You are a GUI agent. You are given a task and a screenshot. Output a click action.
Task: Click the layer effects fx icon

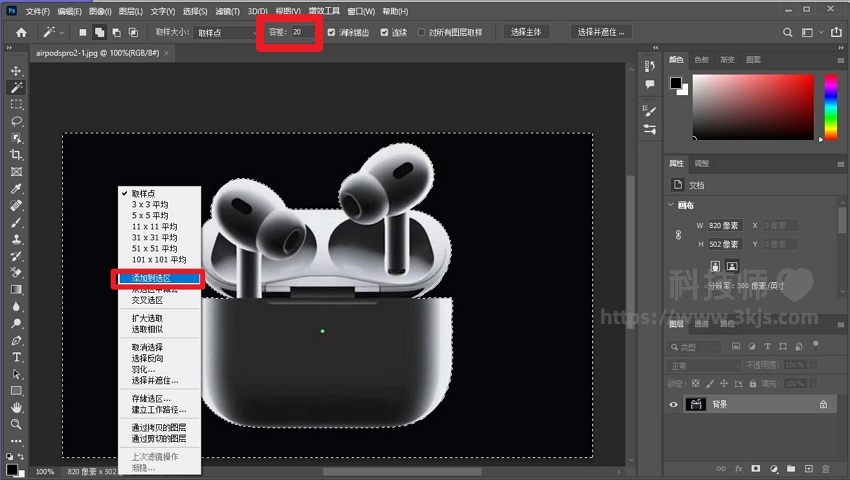[738, 469]
